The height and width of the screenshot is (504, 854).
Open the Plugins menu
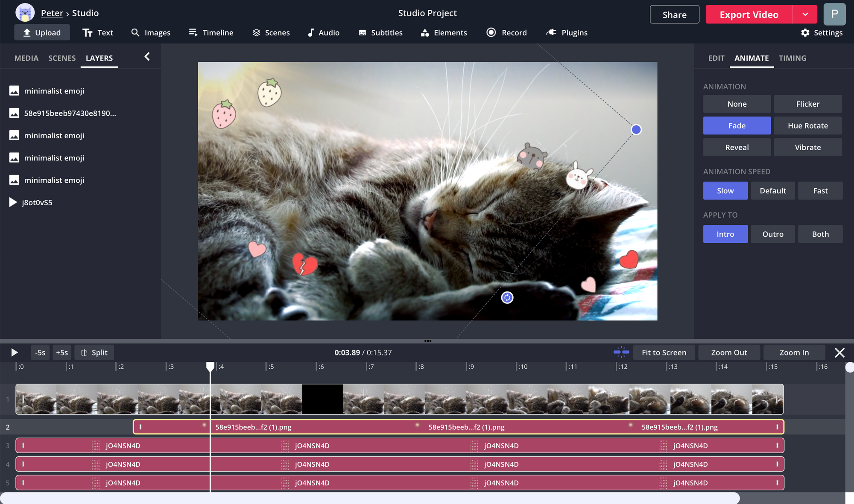point(567,32)
